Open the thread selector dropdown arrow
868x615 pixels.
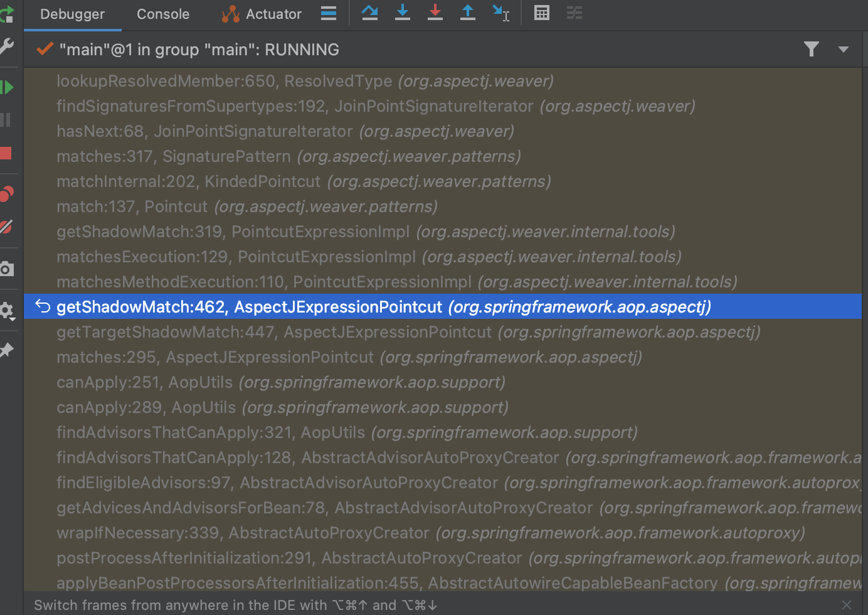(844, 49)
